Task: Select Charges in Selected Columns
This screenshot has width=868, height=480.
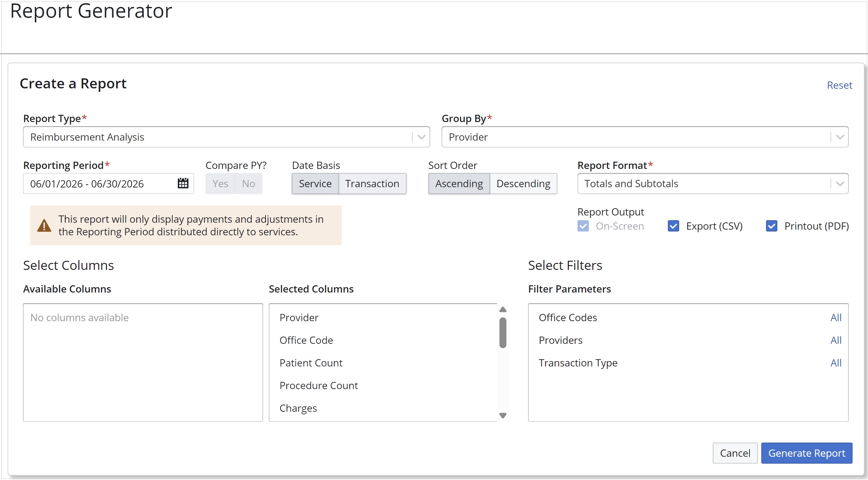Action: [383, 408]
